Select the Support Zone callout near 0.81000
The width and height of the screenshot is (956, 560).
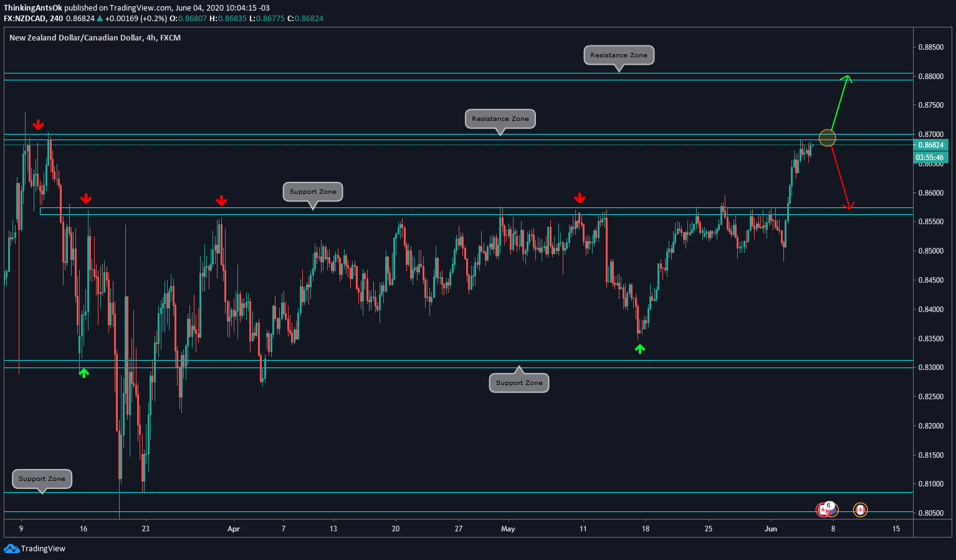click(42, 478)
